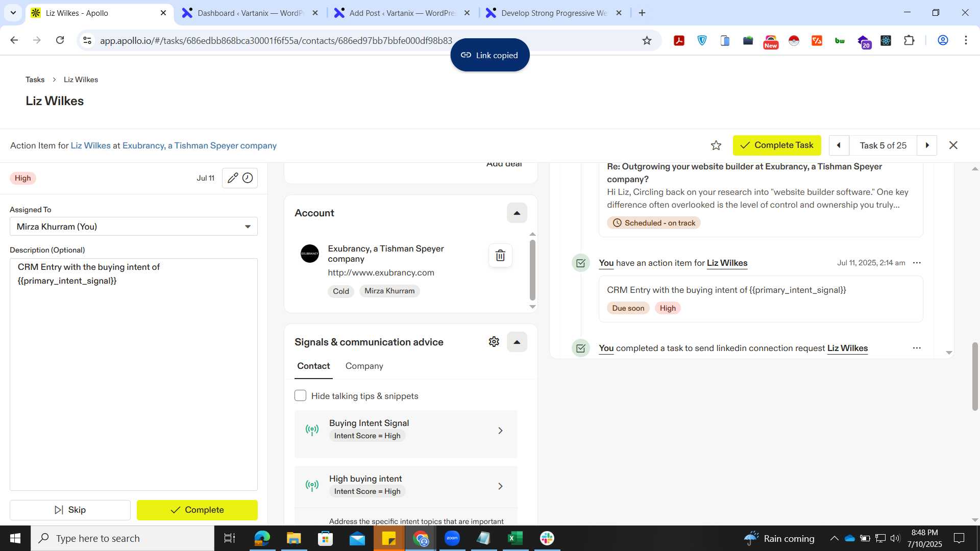This screenshot has width=980, height=551.
Task: Open the Assigned To dropdown
Action: coord(134,227)
